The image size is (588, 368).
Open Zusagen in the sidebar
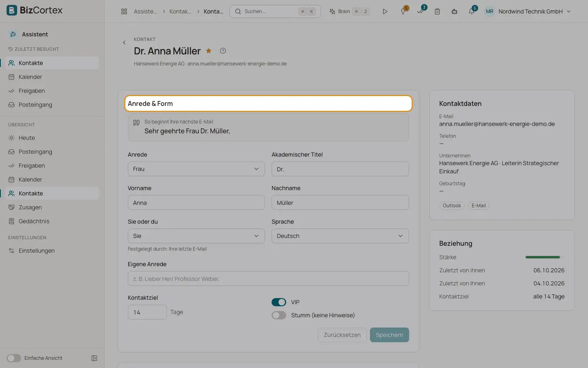[52, 207]
